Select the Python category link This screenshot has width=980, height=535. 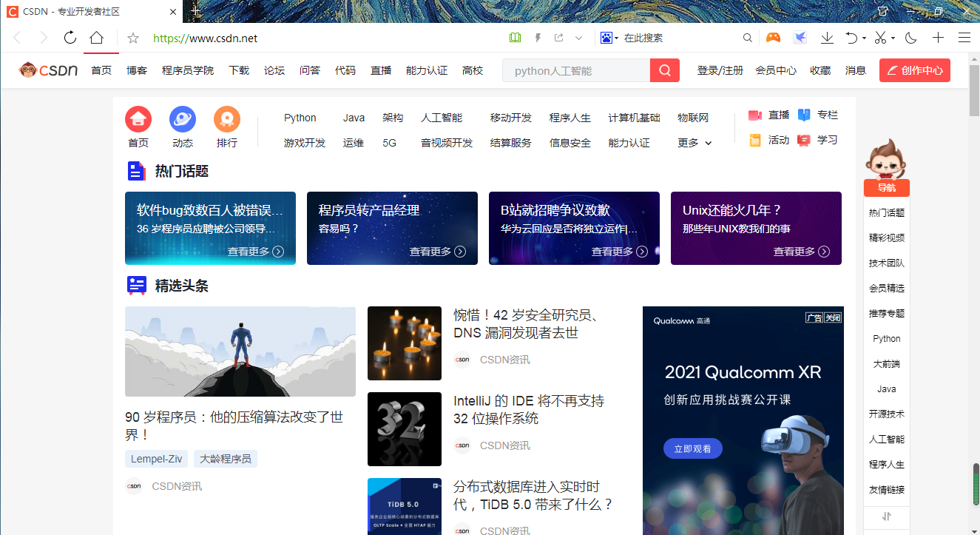click(x=300, y=118)
